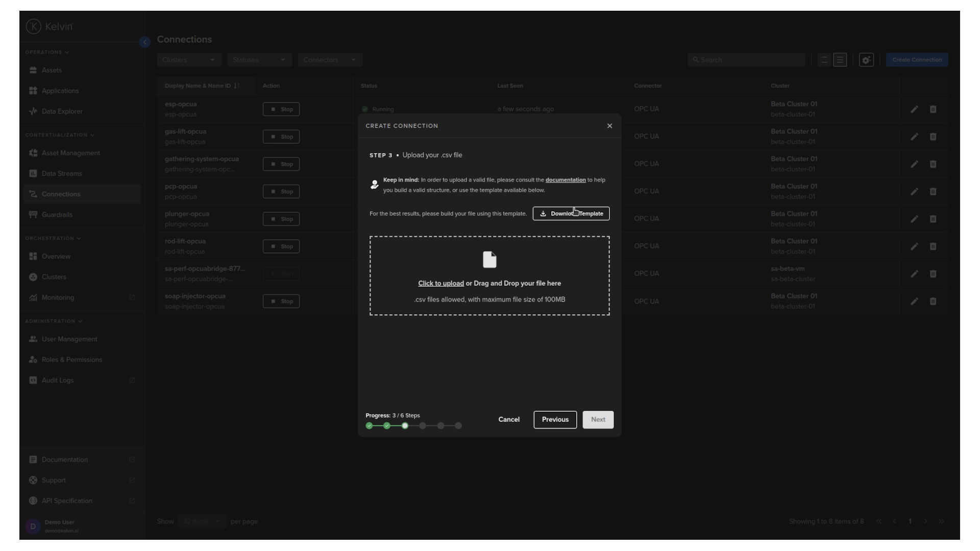980x551 pixels.
Task: Open User Management from sidebar
Action: click(x=69, y=339)
